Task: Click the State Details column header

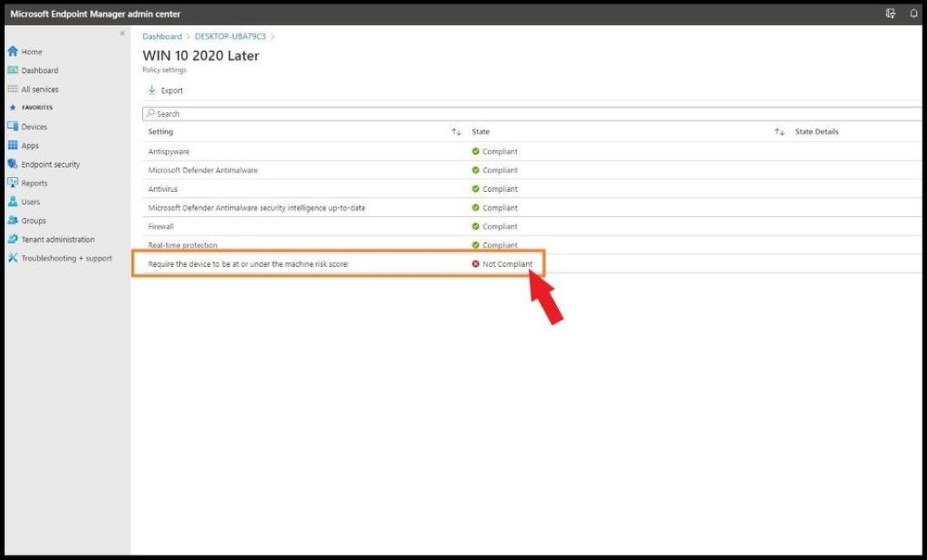Action: (x=817, y=132)
